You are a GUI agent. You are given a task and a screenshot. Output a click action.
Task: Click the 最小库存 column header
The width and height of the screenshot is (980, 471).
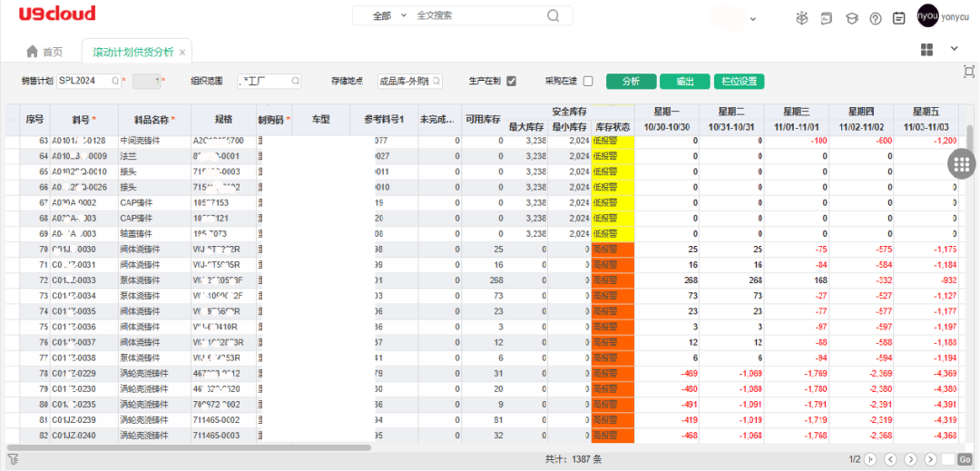(569, 127)
